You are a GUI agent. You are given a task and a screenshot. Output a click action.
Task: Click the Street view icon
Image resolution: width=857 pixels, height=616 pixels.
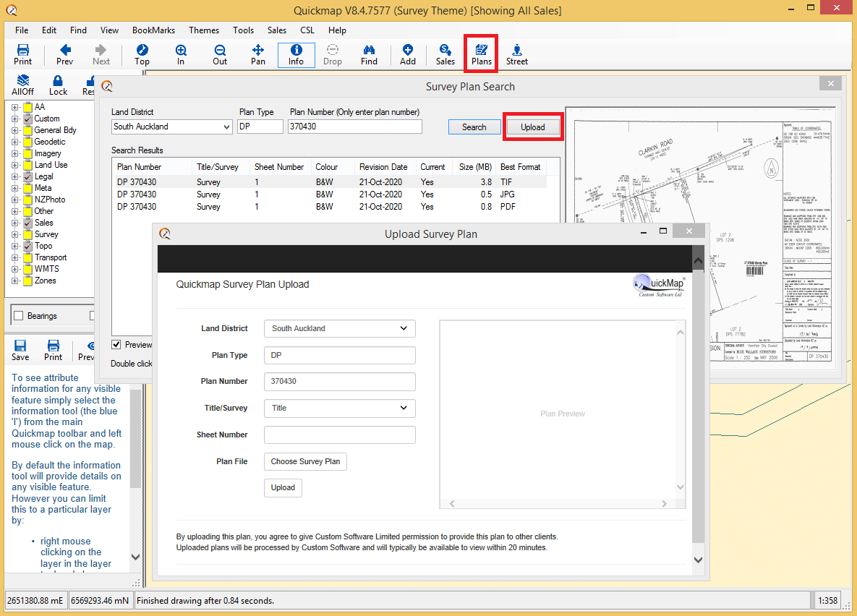click(516, 54)
